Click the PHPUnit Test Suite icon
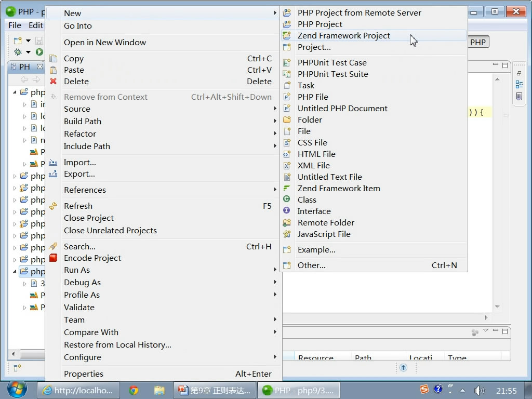This screenshot has width=532, height=399. click(x=287, y=74)
